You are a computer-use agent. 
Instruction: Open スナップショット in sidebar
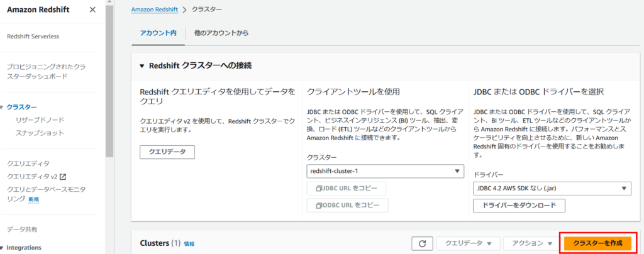[40, 133]
